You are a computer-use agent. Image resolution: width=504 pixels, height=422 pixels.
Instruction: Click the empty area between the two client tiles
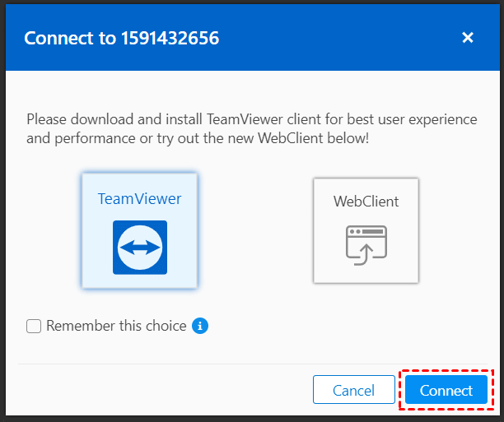(x=255, y=231)
